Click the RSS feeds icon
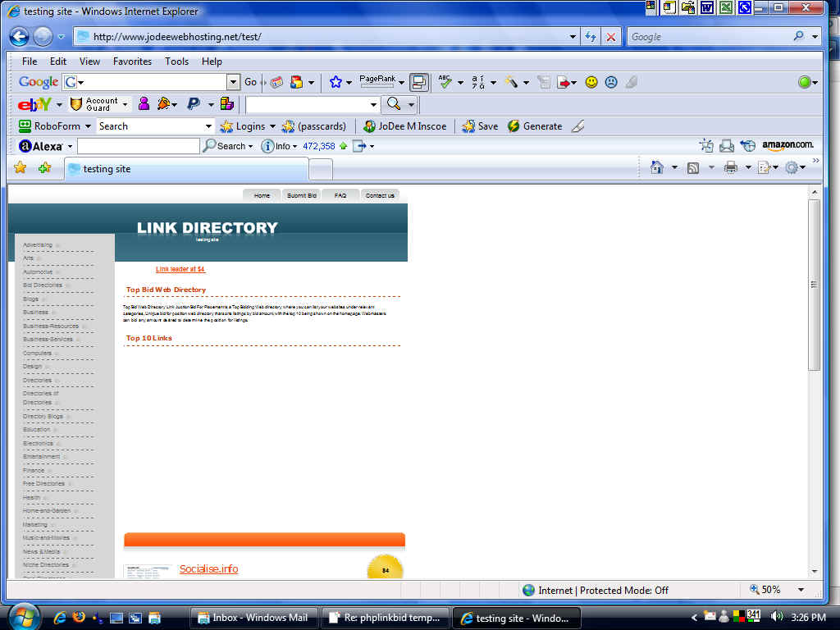 tap(692, 168)
